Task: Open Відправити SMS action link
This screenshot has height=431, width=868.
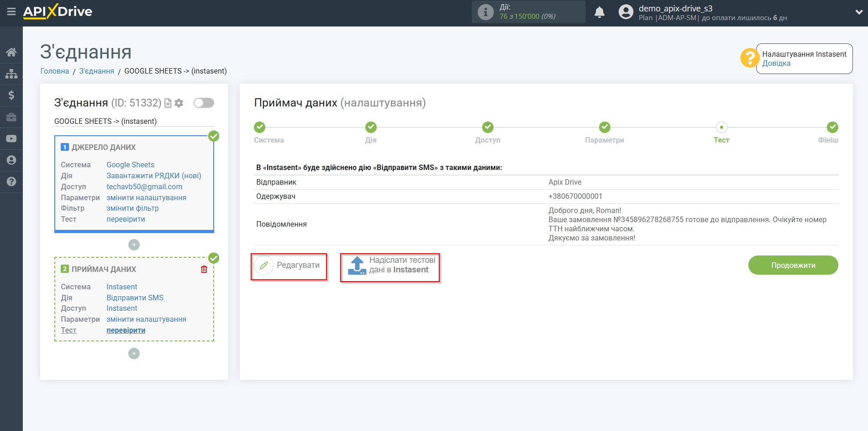Action: coord(135,298)
